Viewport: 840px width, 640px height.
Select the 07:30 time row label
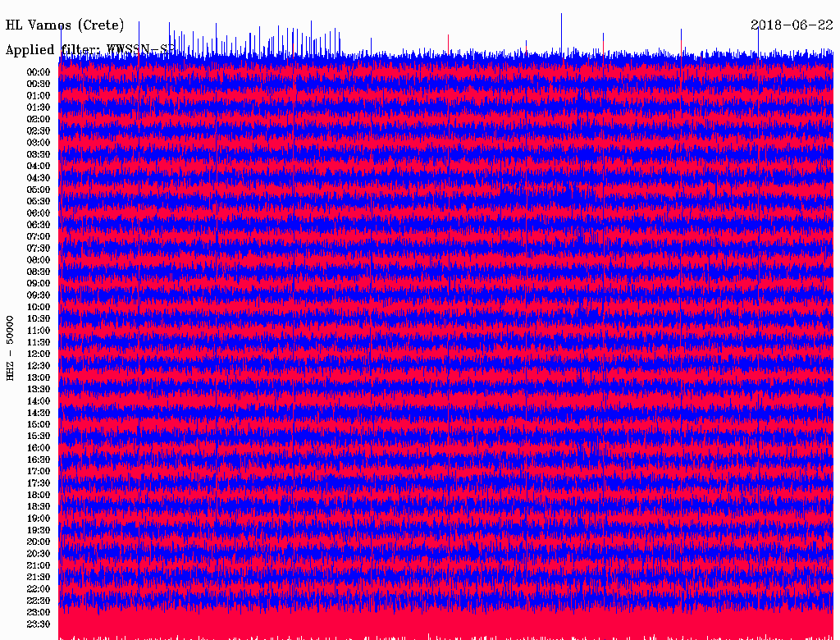coord(38,248)
